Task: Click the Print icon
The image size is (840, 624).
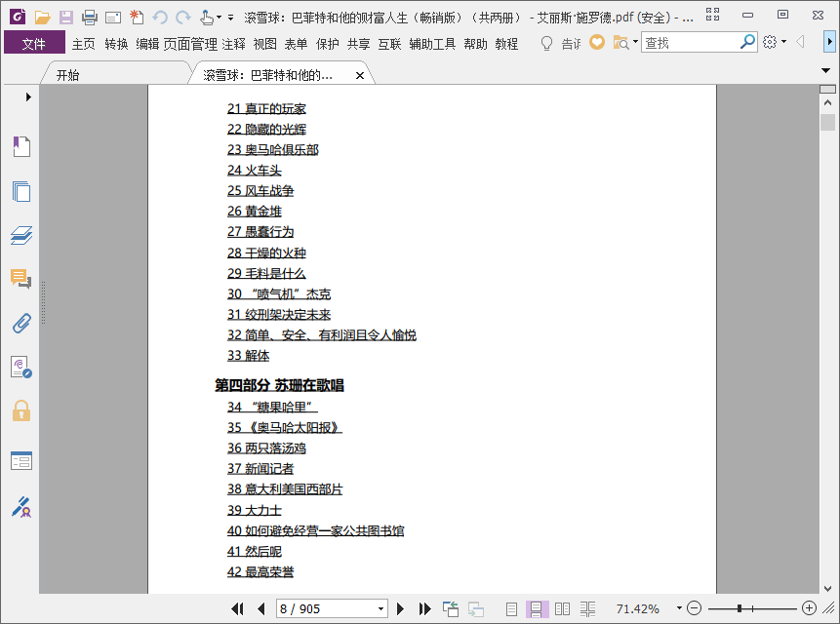Action: pos(90,18)
